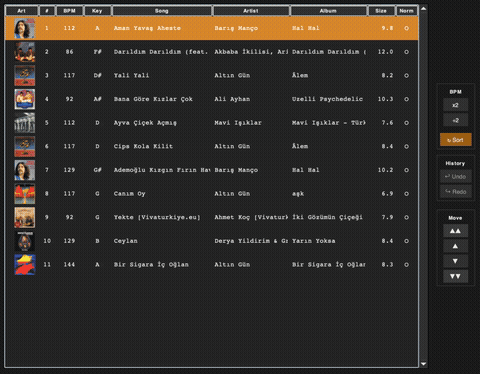Click the Artist column header
The height and width of the screenshot is (374, 480).
[251, 11]
